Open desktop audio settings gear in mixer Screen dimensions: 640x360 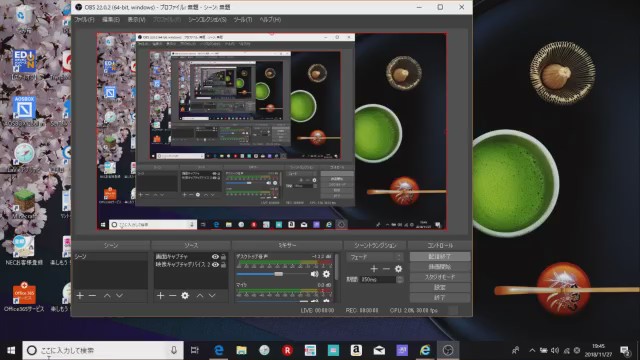point(326,274)
